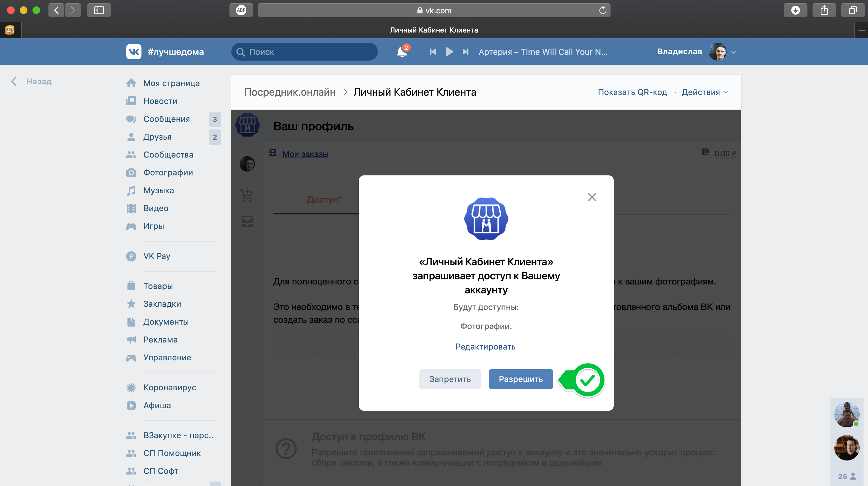This screenshot has height=486, width=868.
Task: Go to previous track in player
Action: click(x=433, y=52)
